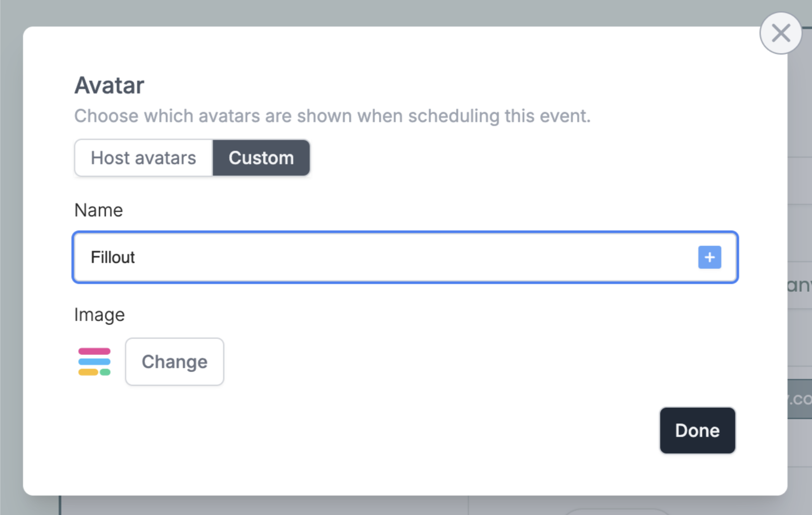Click the yellow bar of Fillout logo
This screenshot has width=812, height=515.
pyautogui.click(x=88, y=372)
